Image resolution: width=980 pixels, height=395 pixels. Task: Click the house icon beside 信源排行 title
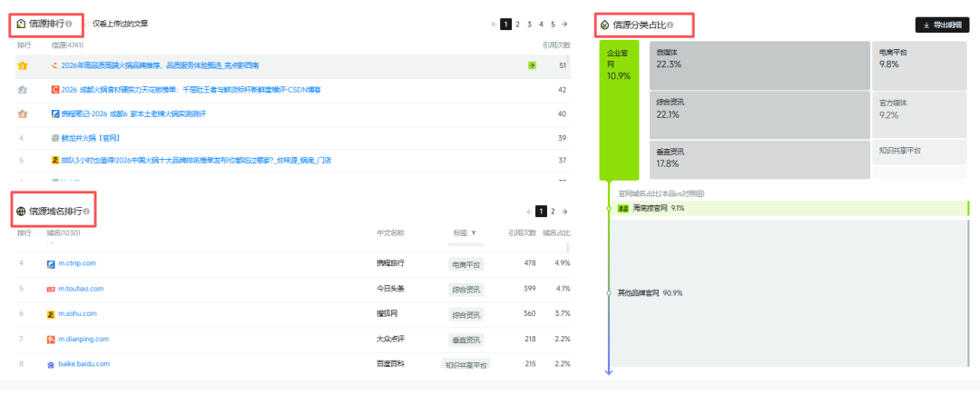coord(21,24)
